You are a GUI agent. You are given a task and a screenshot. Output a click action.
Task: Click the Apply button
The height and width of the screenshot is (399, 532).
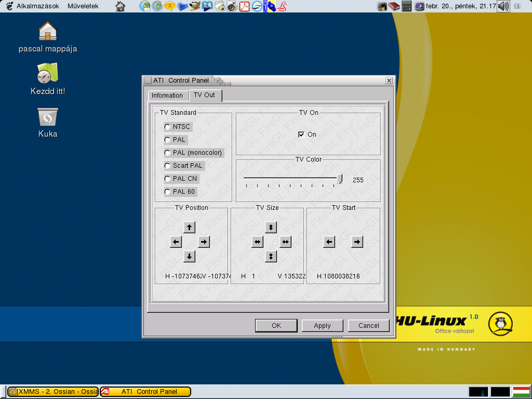(322, 326)
